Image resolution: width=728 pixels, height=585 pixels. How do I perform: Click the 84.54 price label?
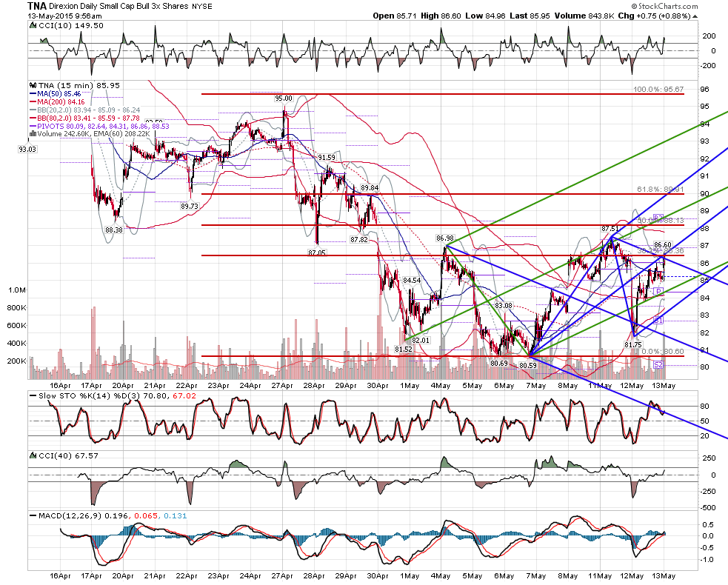[412, 281]
